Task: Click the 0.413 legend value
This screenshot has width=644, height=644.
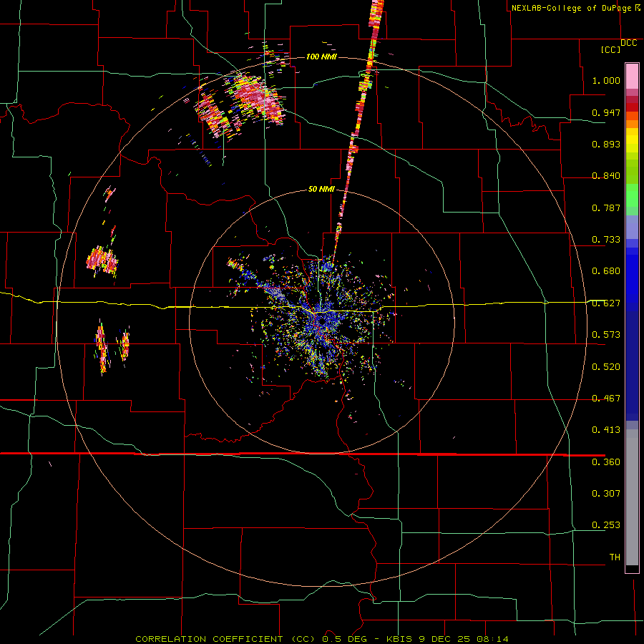Action: pos(606,430)
